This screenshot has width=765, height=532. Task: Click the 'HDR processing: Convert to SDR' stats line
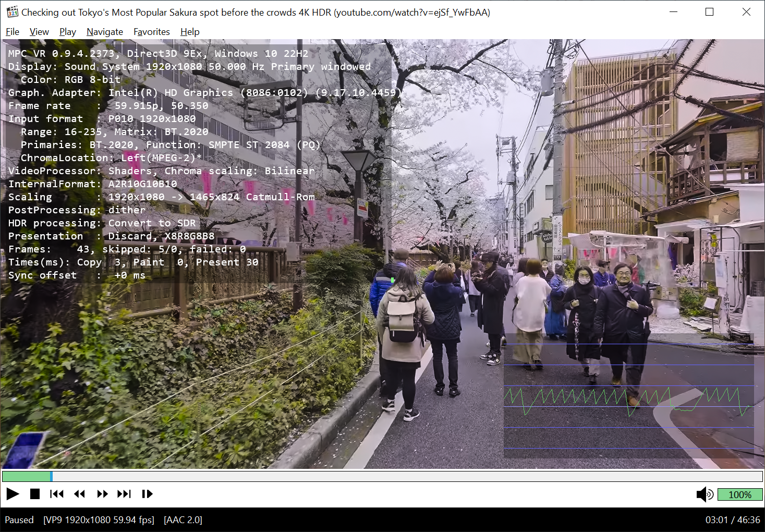pos(102,223)
